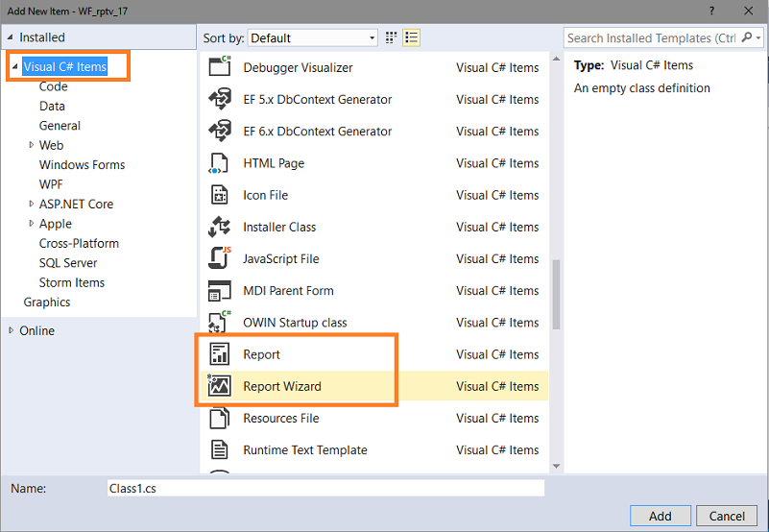This screenshot has width=769, height=532.
Task: Expand the Web node
Action: coord(31,145)
